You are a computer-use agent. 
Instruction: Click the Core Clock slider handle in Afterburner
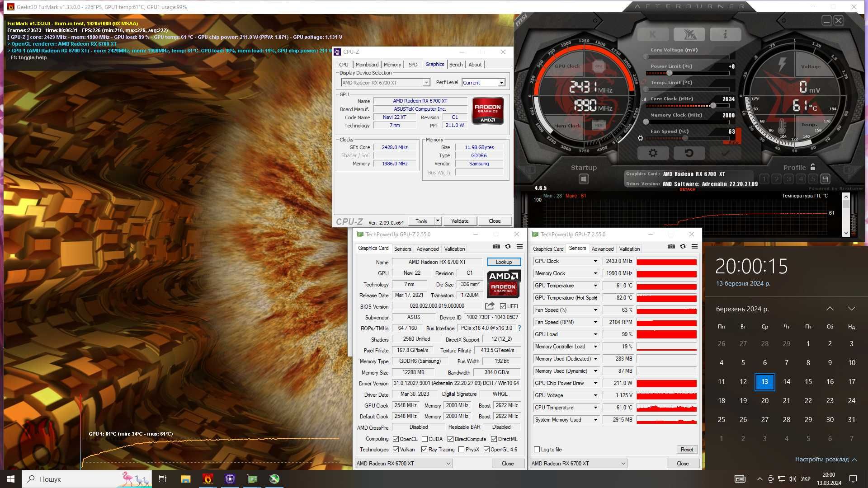coord(713,106)
